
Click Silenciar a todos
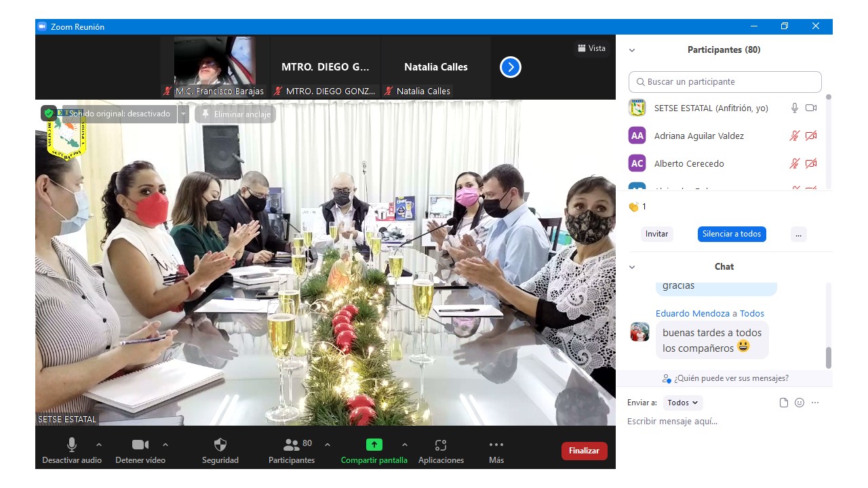(x=732, y=234)
